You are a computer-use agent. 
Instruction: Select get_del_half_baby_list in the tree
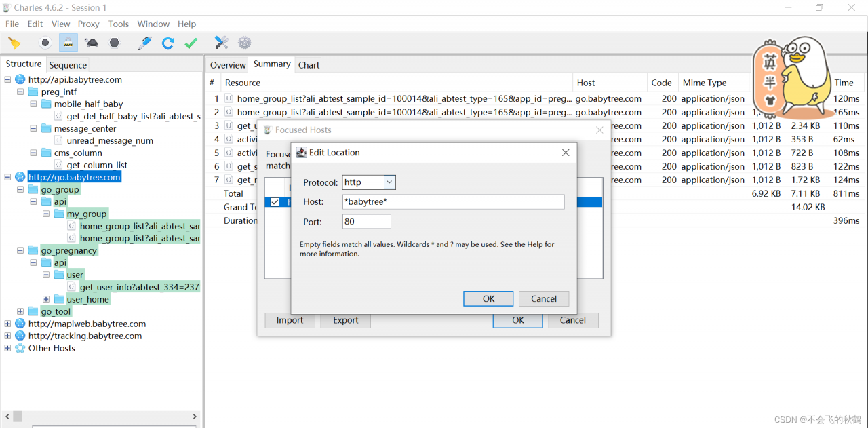pyautogui.click(x=134, y=116)
